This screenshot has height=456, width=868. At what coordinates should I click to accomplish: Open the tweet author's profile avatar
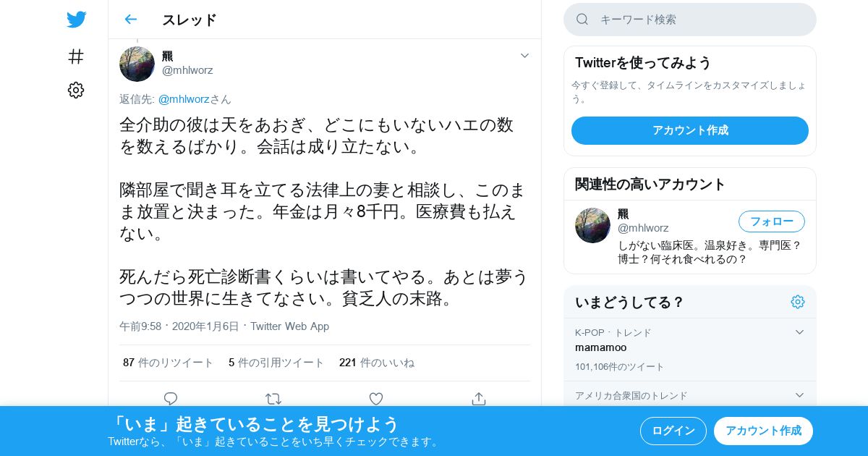137,64
